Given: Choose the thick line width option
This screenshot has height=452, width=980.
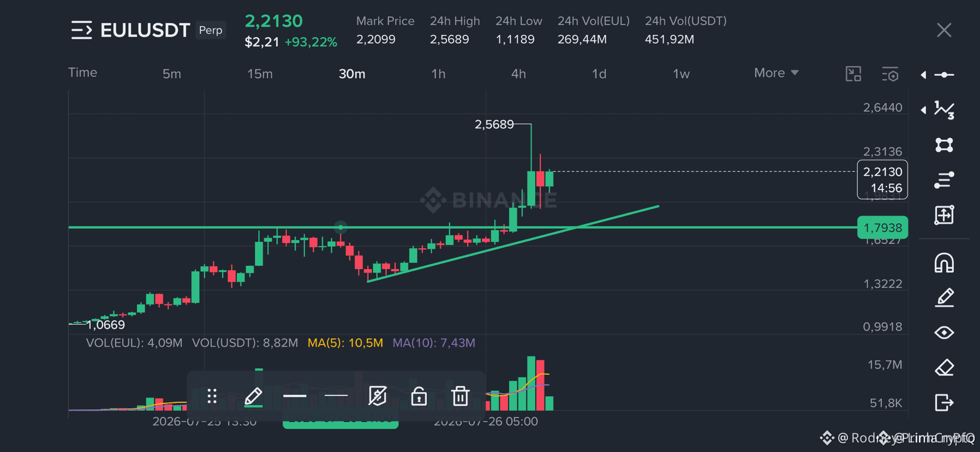Looking at the screenshot, I should click(x=295, y=396).
